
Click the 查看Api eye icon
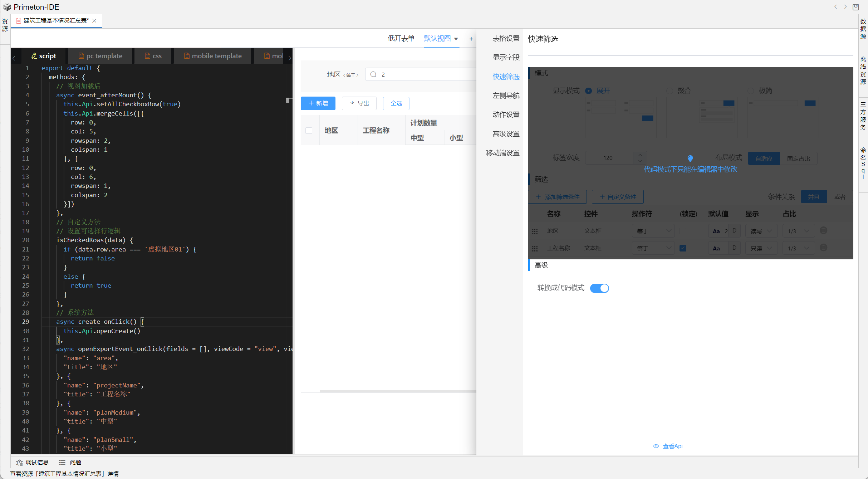pyautogui.click(x=656, y=446)
